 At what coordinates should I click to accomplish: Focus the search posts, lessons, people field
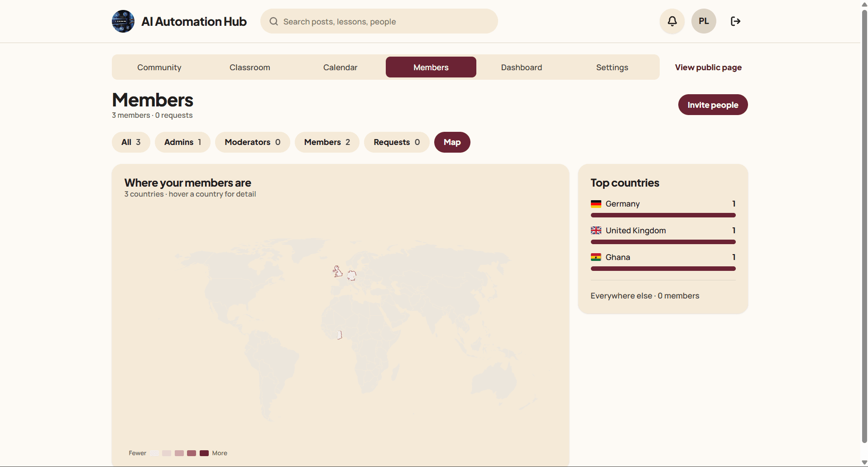(379, 21)
